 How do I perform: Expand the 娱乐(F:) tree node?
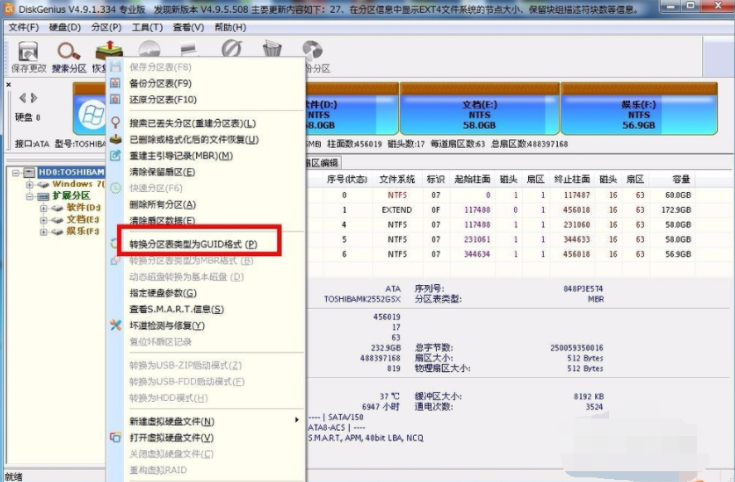pos(43,231)
